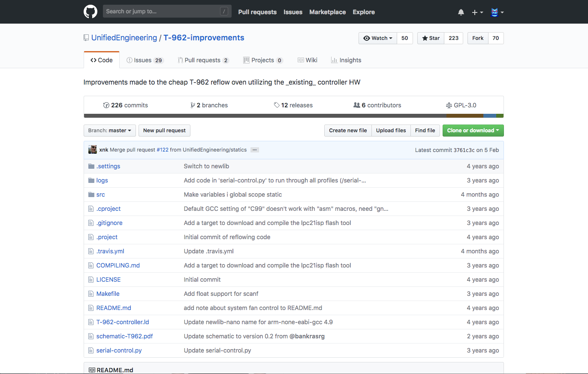Open pull request #122 link
The width and height of the screenshot is (588, 374).
point(163,150)
